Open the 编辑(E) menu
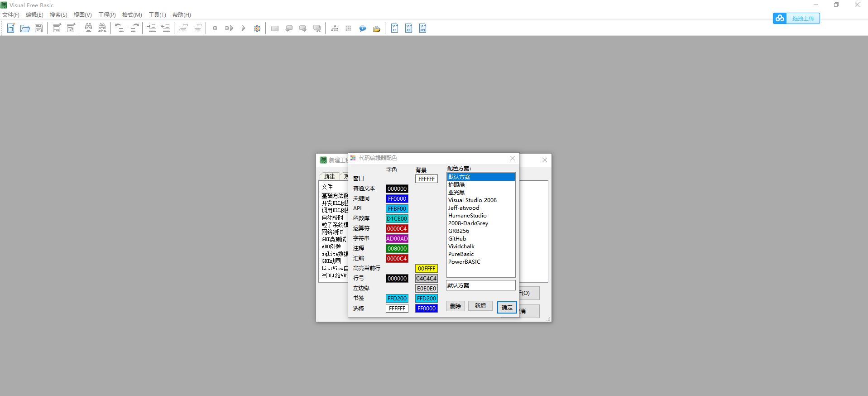This screenshot has width=868, height=396. coord(34,15)
